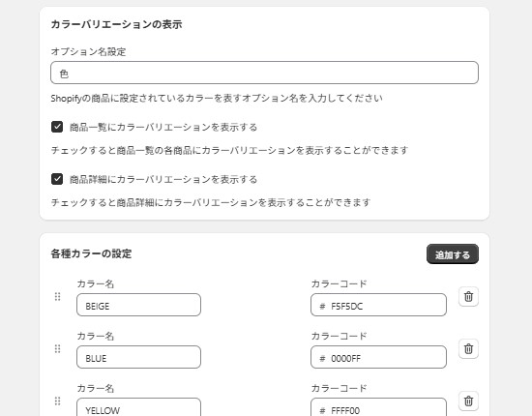
Task: Focus the YELLOW color name field
Action: (x=138, y=407)
